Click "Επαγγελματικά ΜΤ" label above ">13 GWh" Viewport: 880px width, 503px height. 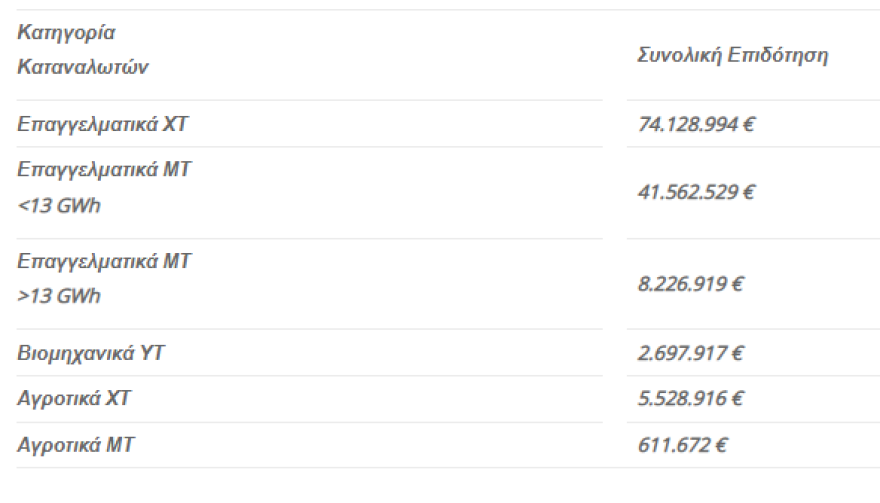click(x=104, y=261)
